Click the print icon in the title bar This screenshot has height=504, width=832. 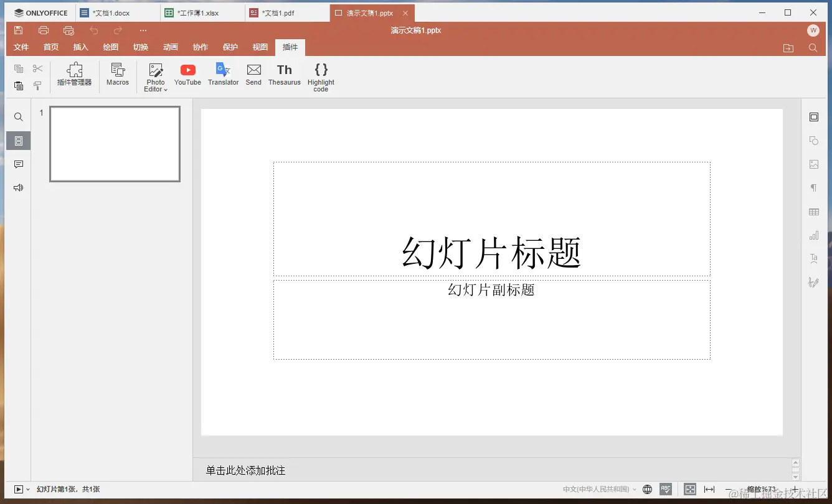44,30
